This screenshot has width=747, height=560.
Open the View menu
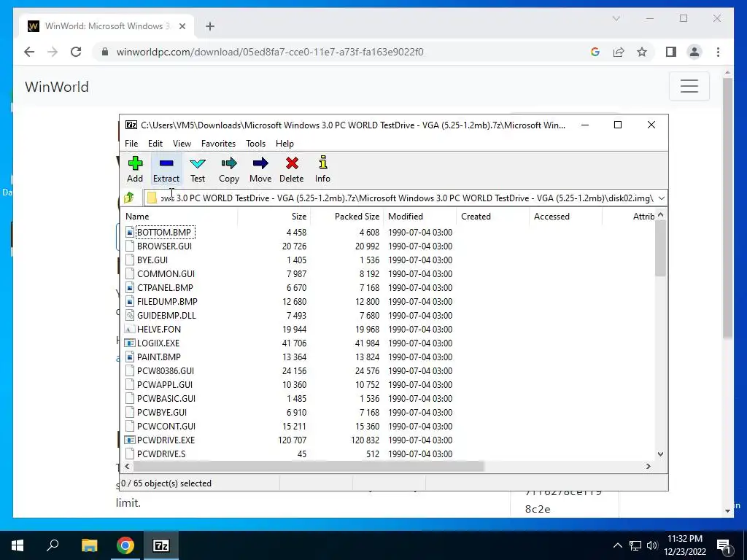pos(182,144)
